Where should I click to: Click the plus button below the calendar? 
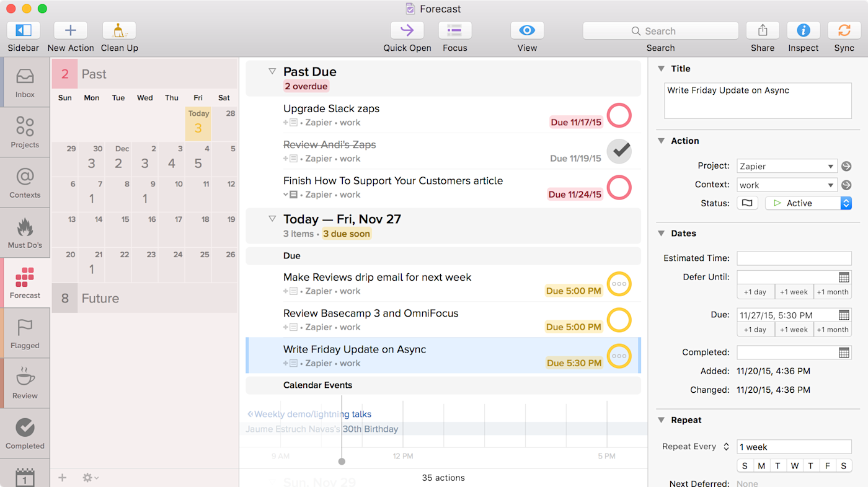point(62,477)
